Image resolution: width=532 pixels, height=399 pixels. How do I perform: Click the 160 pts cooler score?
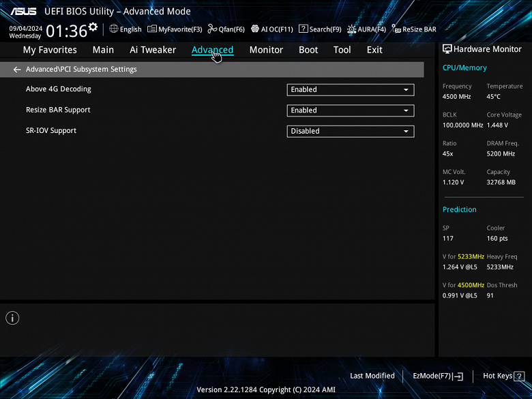tap(497, 239)
